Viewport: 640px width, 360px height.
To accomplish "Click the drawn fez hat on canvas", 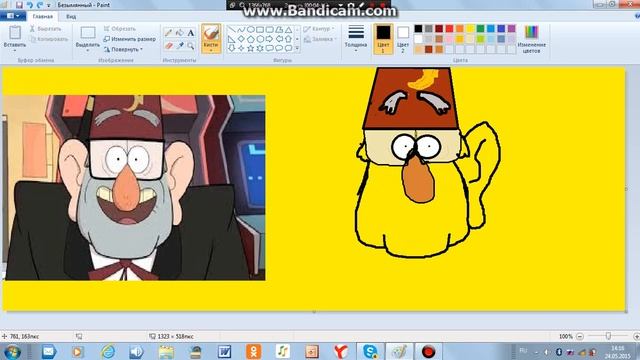I will click(x=411, y=99).
